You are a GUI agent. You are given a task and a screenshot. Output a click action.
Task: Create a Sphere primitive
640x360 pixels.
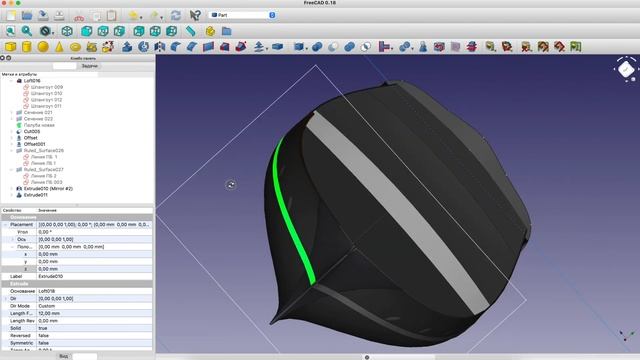coord(43,47)
